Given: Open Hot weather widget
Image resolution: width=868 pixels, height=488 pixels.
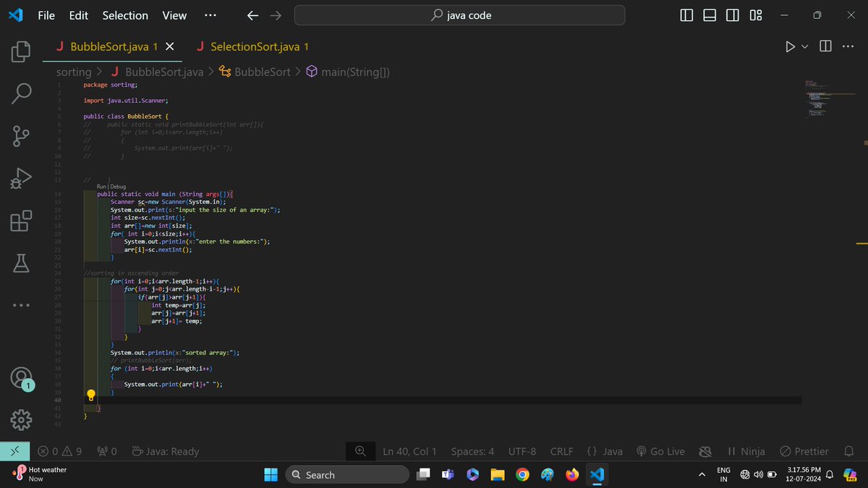Looking at the screenshot, I should (40, 474).
